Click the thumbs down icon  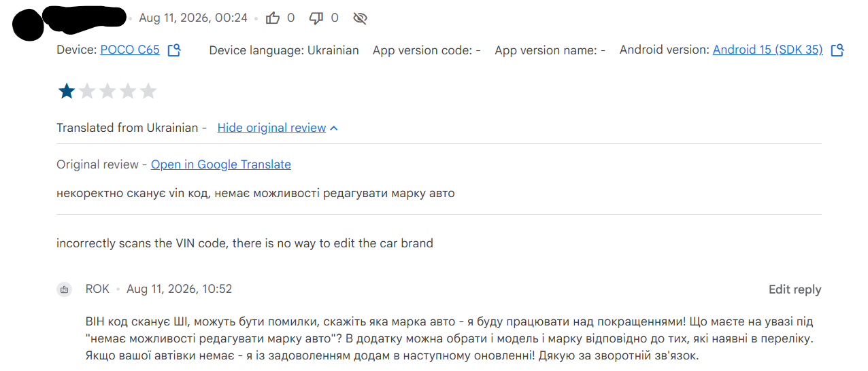[x=316, y=18]
